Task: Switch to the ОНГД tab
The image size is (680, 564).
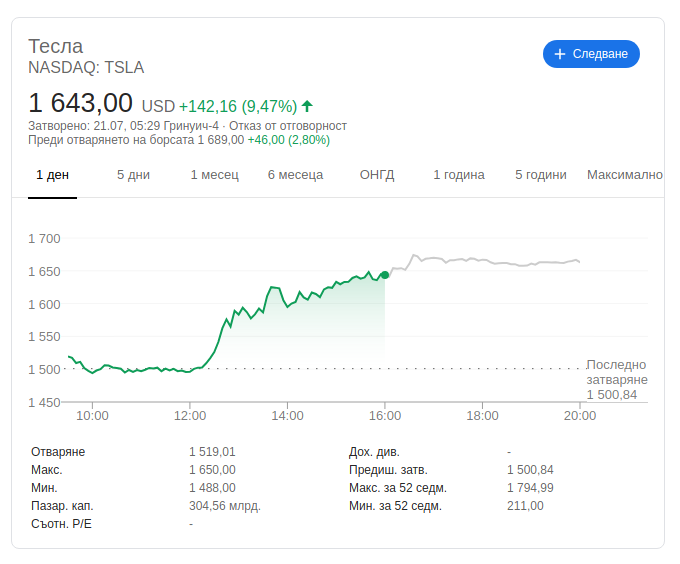Action: (377, 175)
